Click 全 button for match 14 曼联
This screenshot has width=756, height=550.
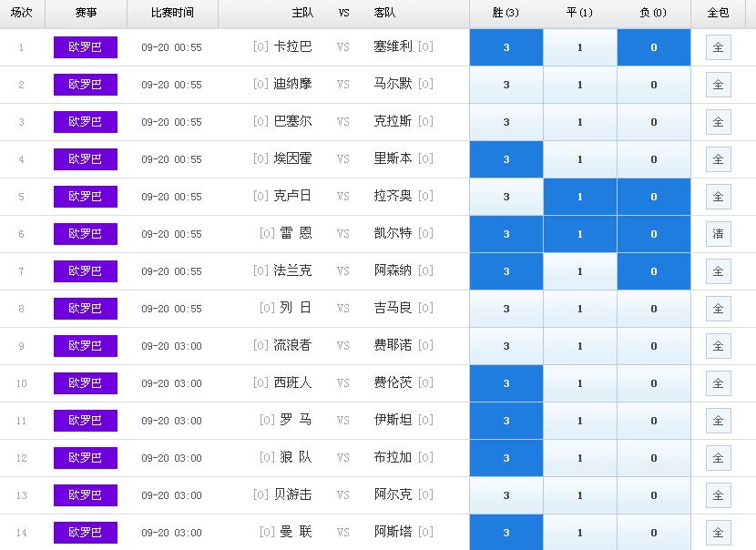click(719, 533)
